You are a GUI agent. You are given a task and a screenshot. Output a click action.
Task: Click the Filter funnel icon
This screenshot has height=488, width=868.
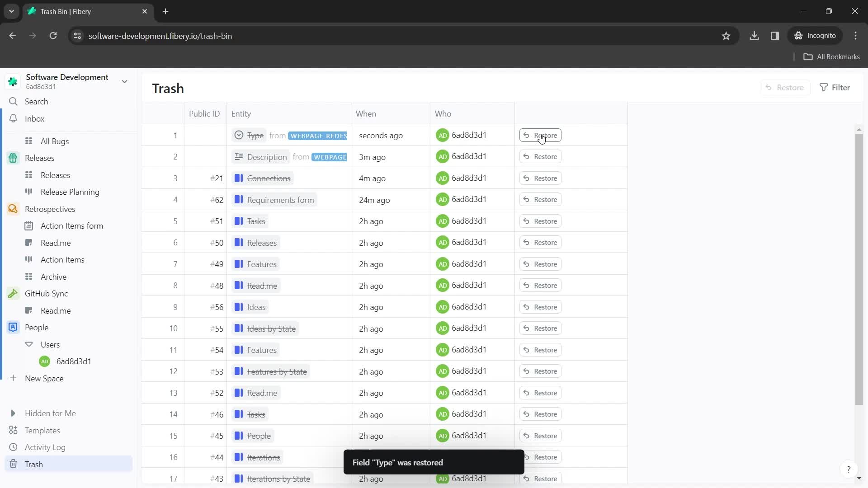(824, 88)
